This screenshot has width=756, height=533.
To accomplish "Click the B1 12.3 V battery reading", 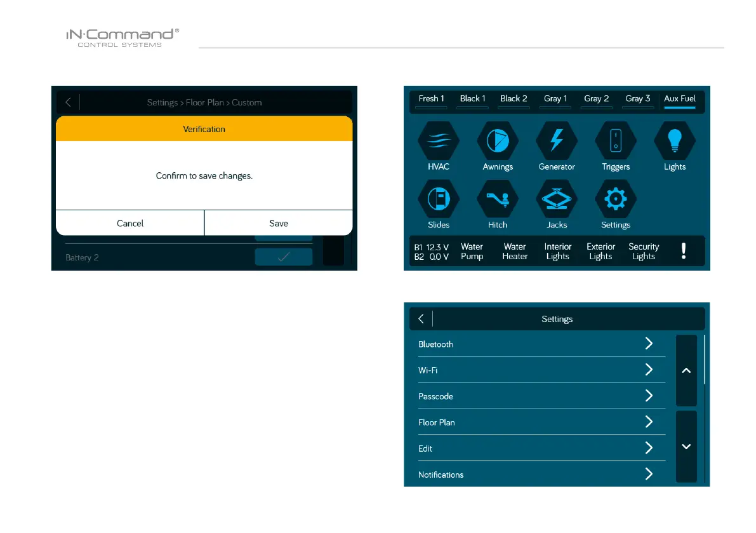I will 431,247.
